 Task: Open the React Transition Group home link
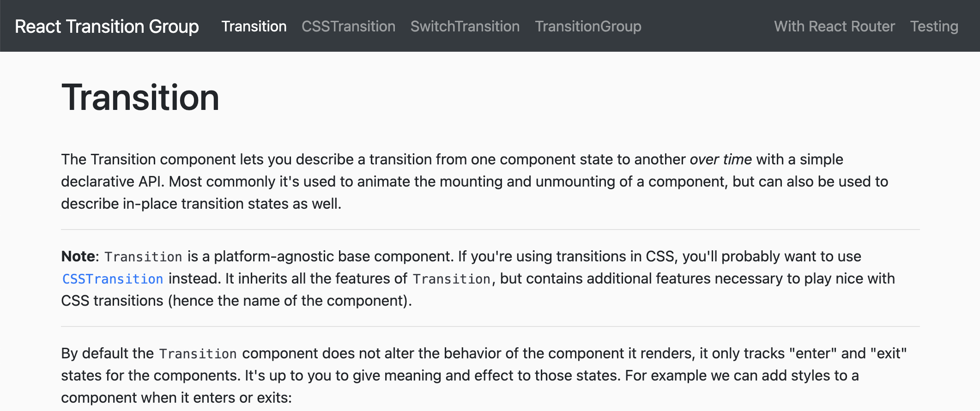coord(107,26)
